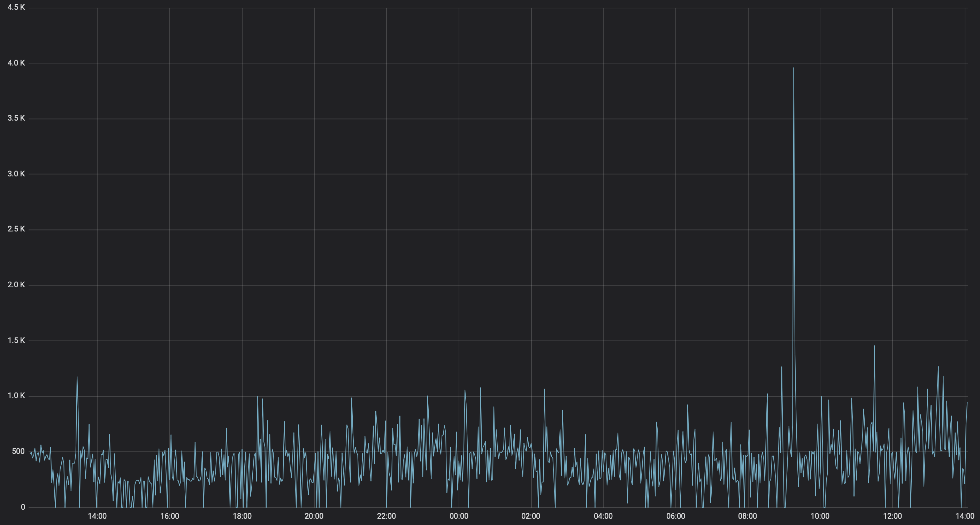Click the 00:00 time axis label

tap(459, 516)
